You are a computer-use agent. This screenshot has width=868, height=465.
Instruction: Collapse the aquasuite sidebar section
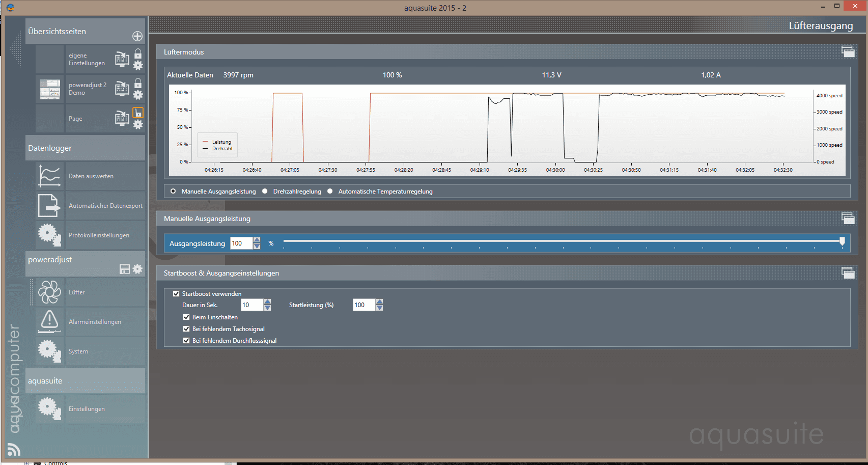pos(85,380)
